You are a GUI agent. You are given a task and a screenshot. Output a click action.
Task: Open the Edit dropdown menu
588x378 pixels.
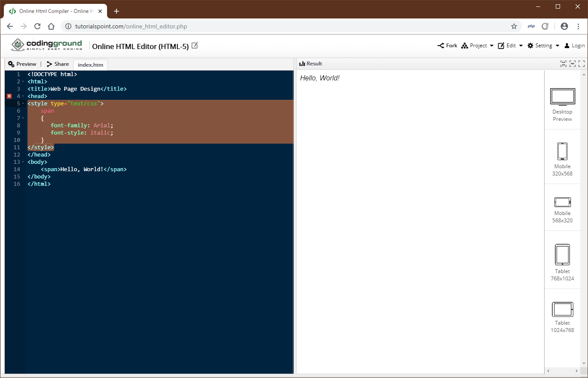tap(510, 46)
